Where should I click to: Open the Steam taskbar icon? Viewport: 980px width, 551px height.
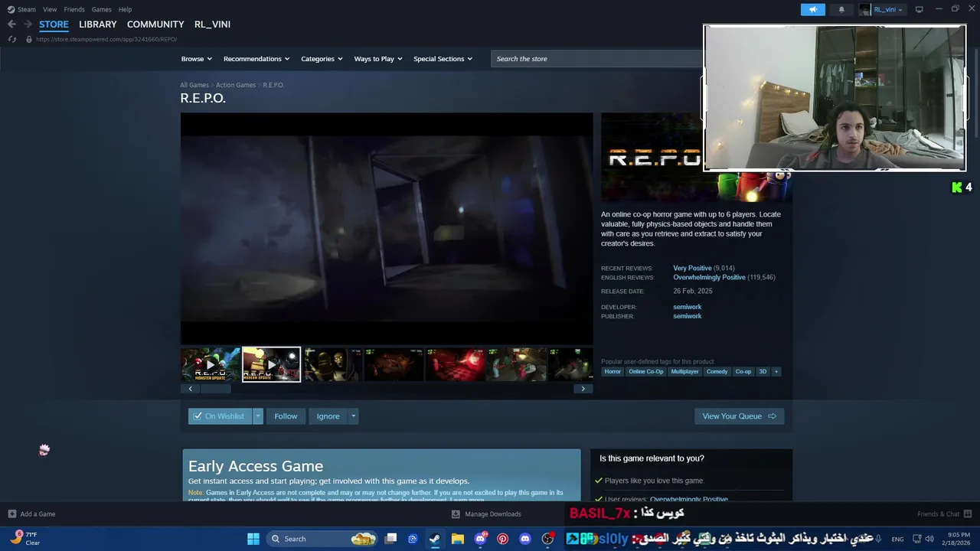435,539
